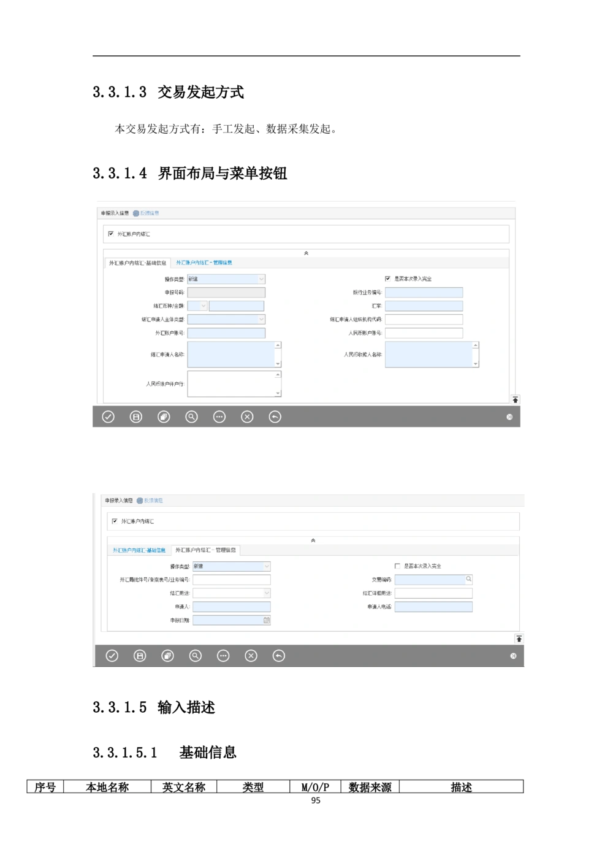Click the checkmark confirm icon in upper toolbar
613x868 pixels.
coord(109,417)
